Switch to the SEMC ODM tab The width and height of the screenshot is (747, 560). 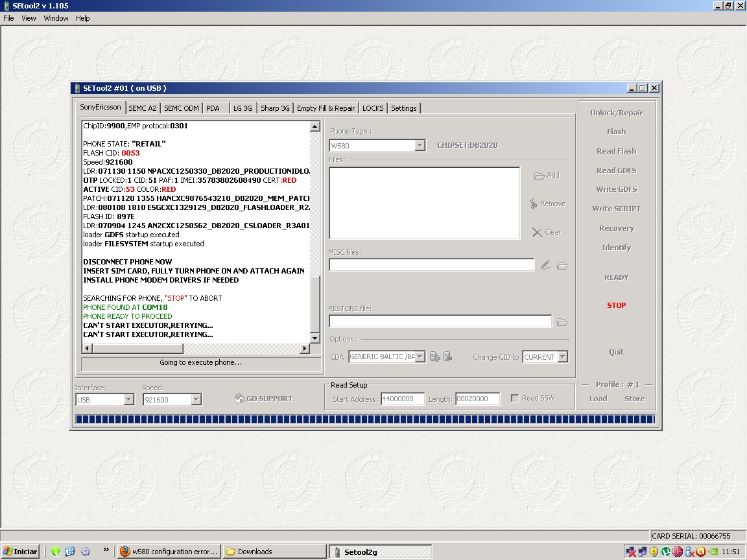click(x=182, y=108)
